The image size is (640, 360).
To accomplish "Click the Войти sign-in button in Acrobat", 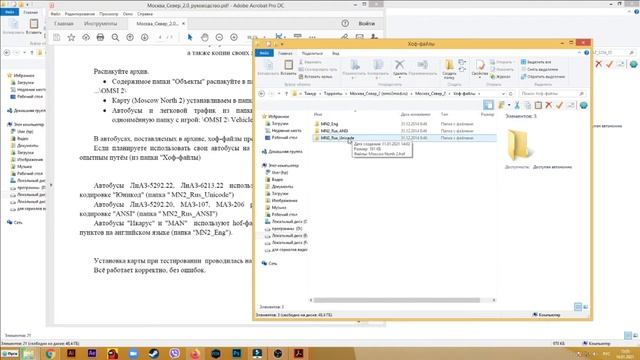I will click(367, 24).
